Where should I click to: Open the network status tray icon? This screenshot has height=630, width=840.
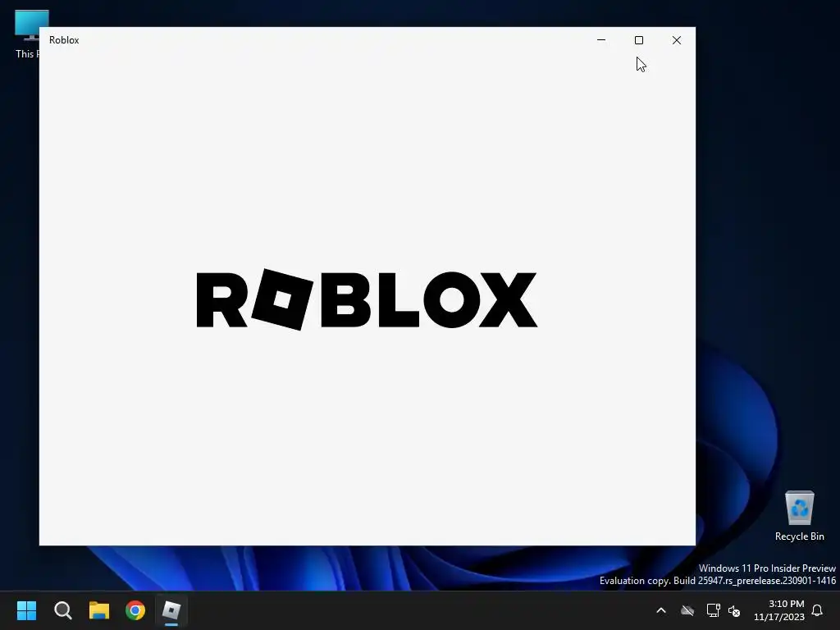coord(713,610)
